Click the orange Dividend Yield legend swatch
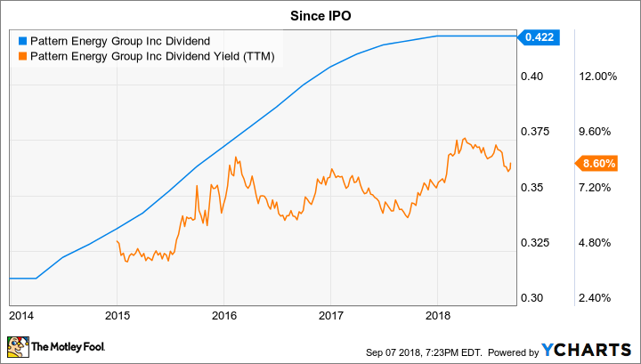The height and width of the screenshot is (364, 641). pos(22,56)
